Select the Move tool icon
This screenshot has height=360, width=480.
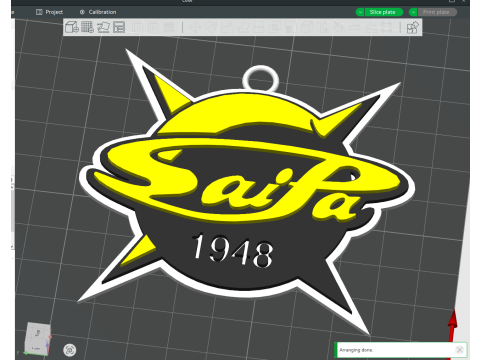pyautogui.click(x=195, y=27)
